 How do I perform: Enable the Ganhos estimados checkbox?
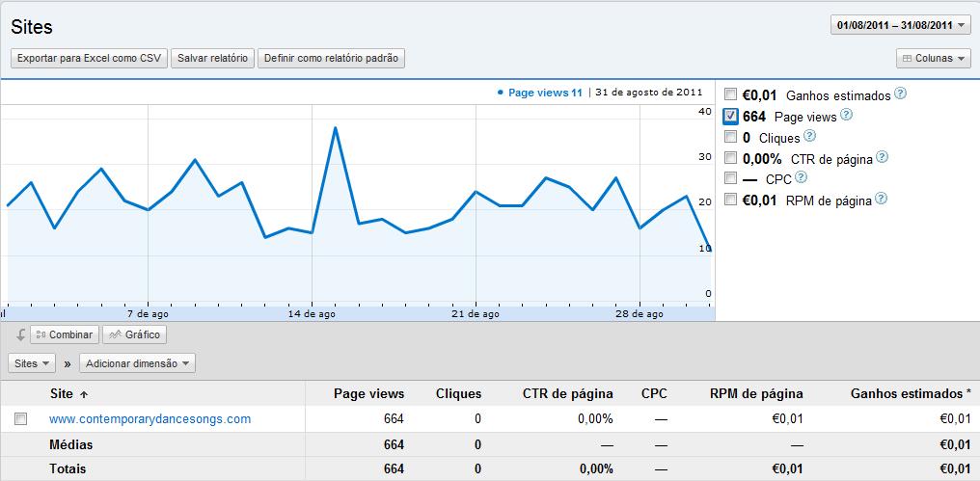(731, 94)
